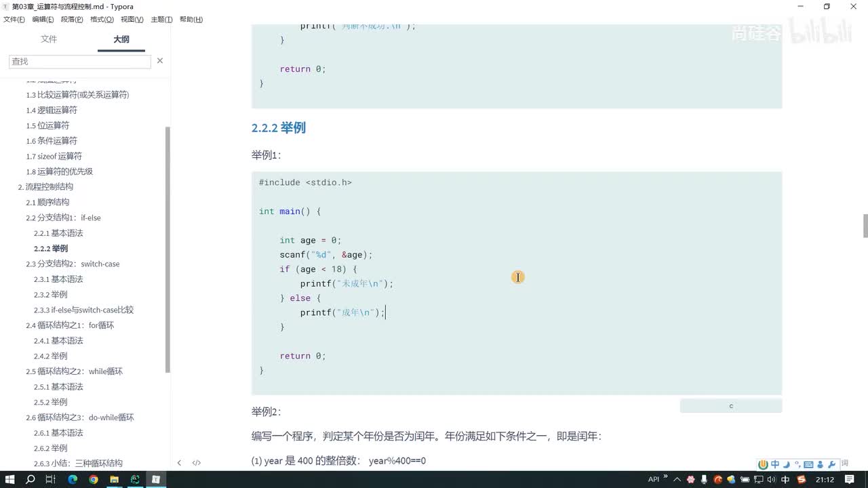868x488 pixels.
Task: Click the sidebar outline scrollbar
Action: tap(167, 249)
